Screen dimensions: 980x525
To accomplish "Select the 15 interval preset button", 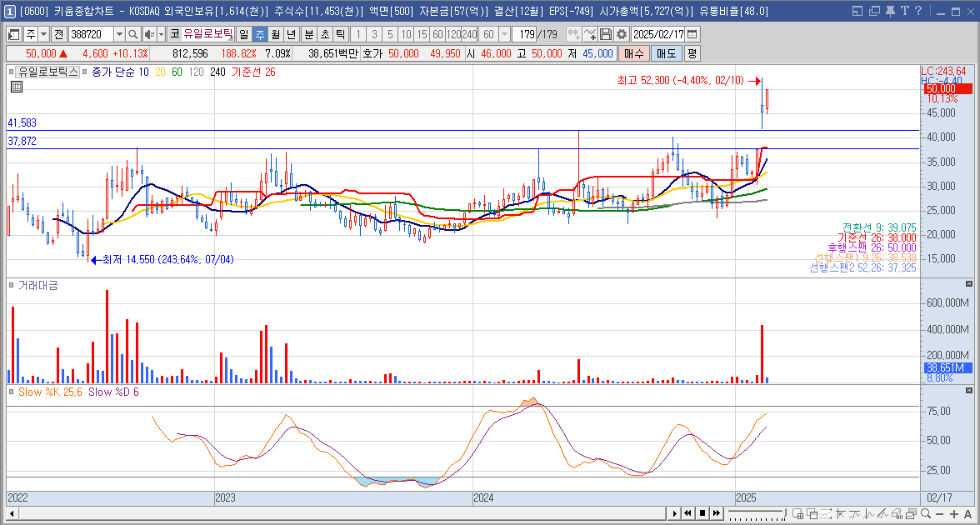I will pyautogui.click(x=422, y=33).
